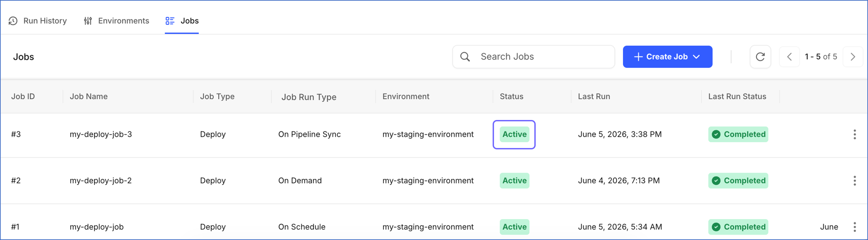Select the Jobs tab
This screenshot has height=240, width=868.
click(x=182, y=21)
